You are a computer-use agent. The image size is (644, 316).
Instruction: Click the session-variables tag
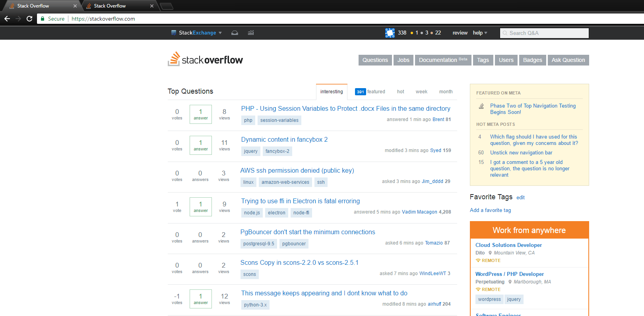(x=279, y=120)
